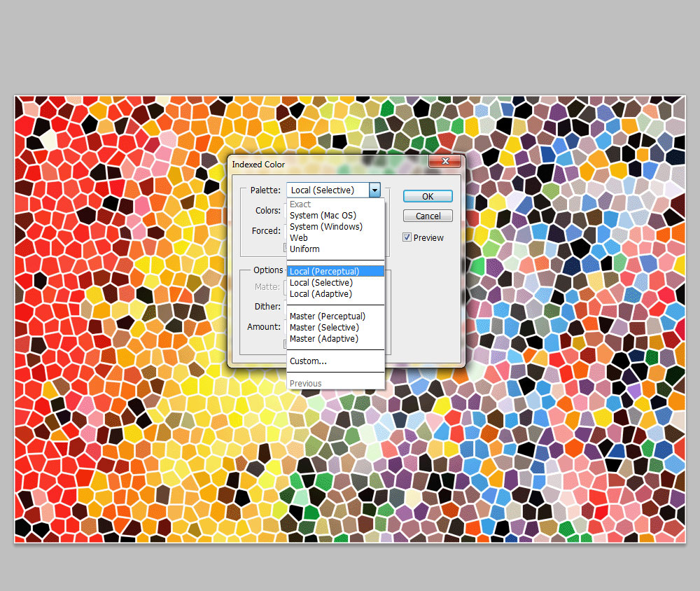Screen dimensions: 700x591
Task: Choose "System (Mac OS)" palette option
Action: point(323,215)
